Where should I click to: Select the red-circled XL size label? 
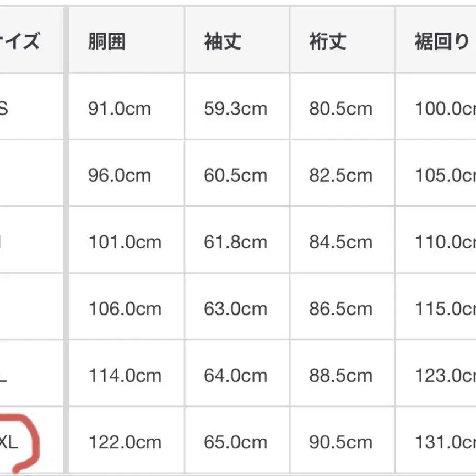coord(10,442)
